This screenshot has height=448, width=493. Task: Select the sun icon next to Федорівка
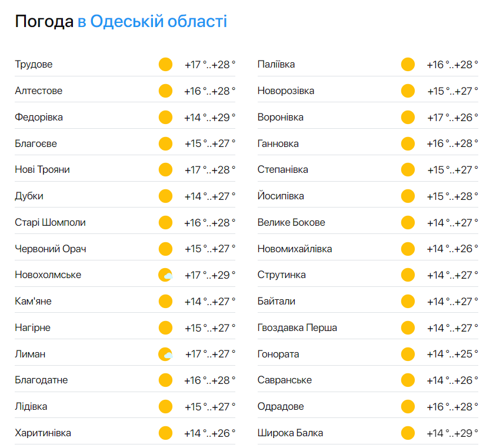(x=165, y=117)
